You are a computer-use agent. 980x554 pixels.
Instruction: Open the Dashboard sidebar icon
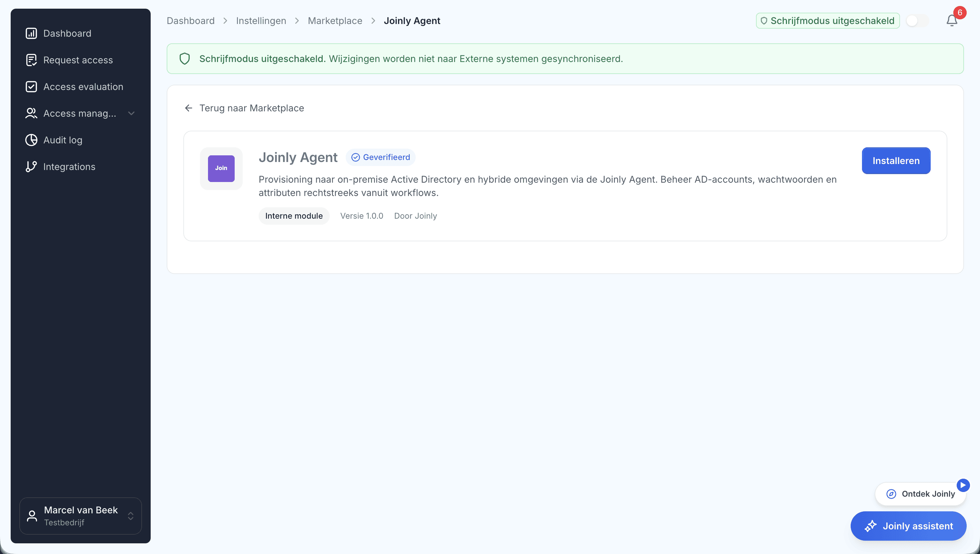tap(31, 33)
